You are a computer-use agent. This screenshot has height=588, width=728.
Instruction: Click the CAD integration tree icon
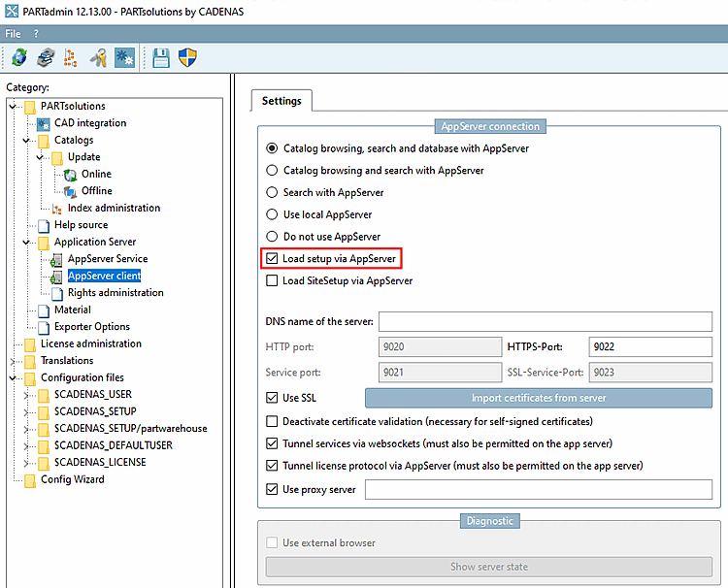click(x=43, y=123)
